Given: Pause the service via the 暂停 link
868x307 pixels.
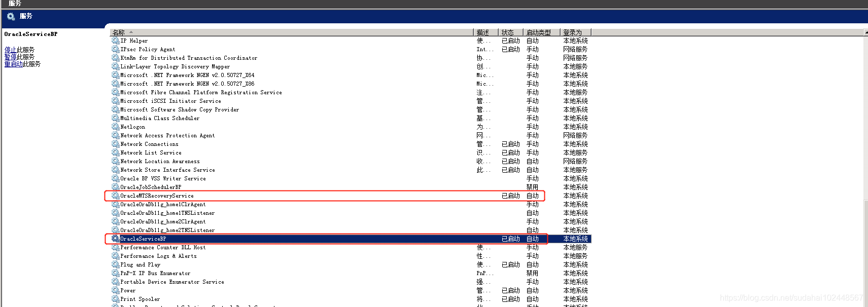Looking at the screenshot, I should [x=11, y=57].
